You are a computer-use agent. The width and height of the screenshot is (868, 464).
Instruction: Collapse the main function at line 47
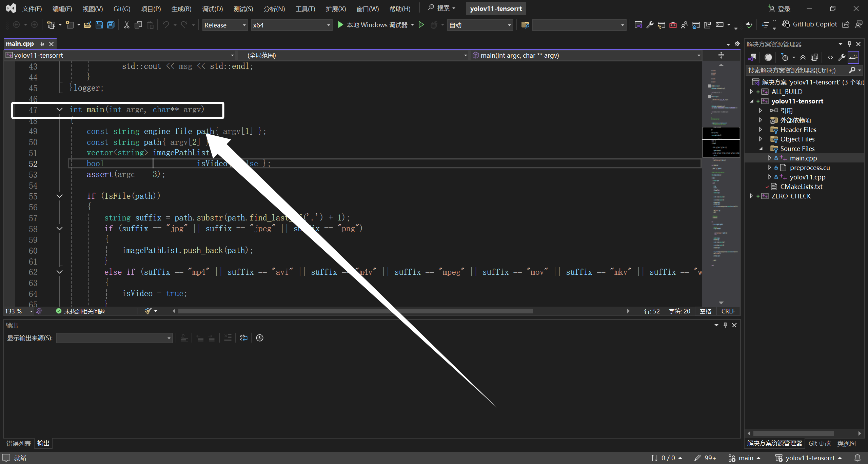point(59,110)
